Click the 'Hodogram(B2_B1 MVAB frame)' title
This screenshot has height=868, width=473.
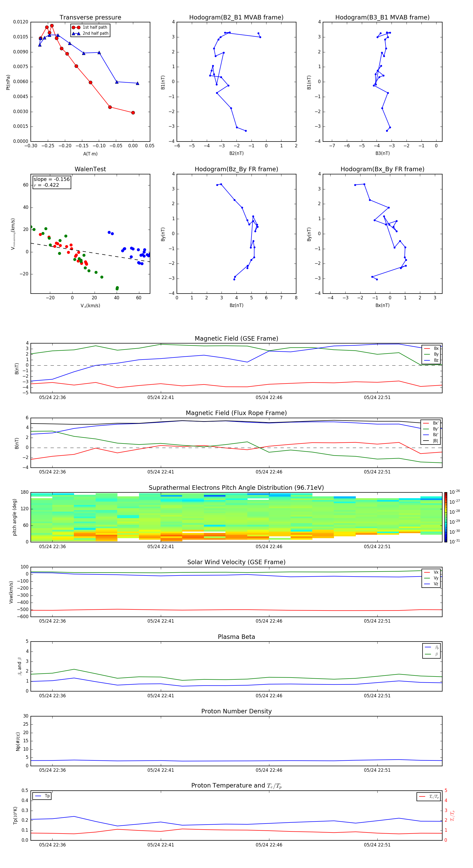(236, 18)
